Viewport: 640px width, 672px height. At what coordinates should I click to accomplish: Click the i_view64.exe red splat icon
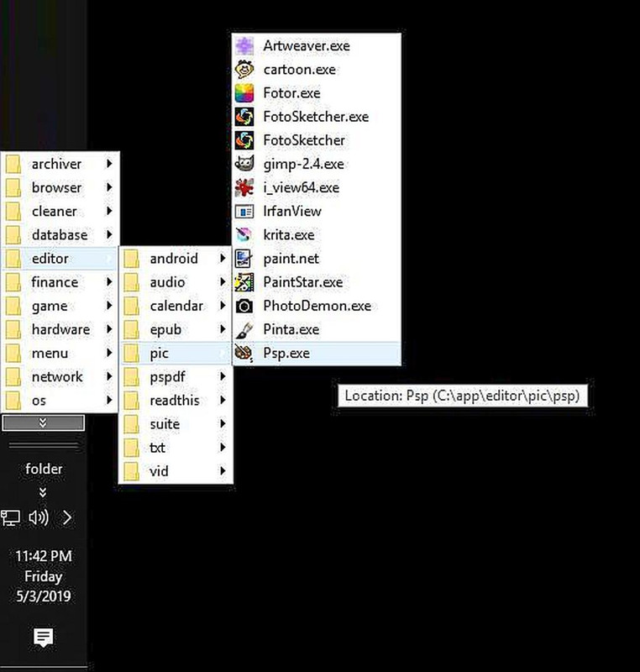(x=244, y=187)
